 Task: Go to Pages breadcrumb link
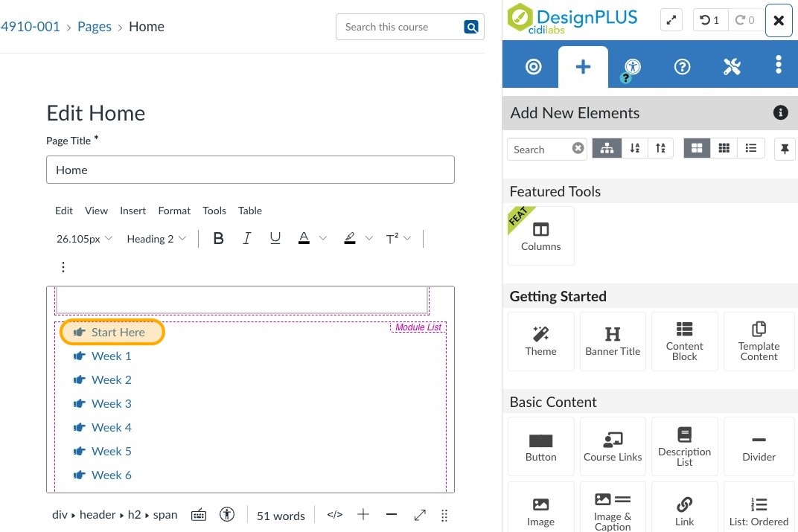[95, 27]
